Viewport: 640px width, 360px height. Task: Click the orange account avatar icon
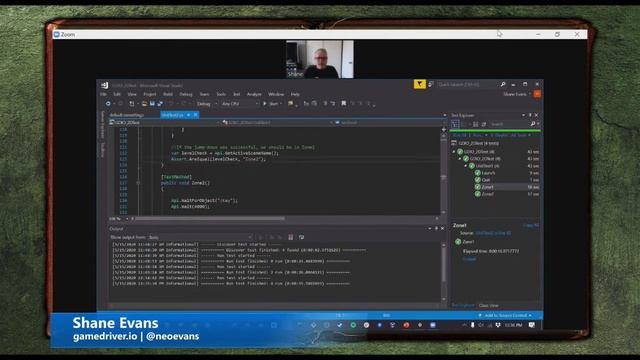point(537,94)
